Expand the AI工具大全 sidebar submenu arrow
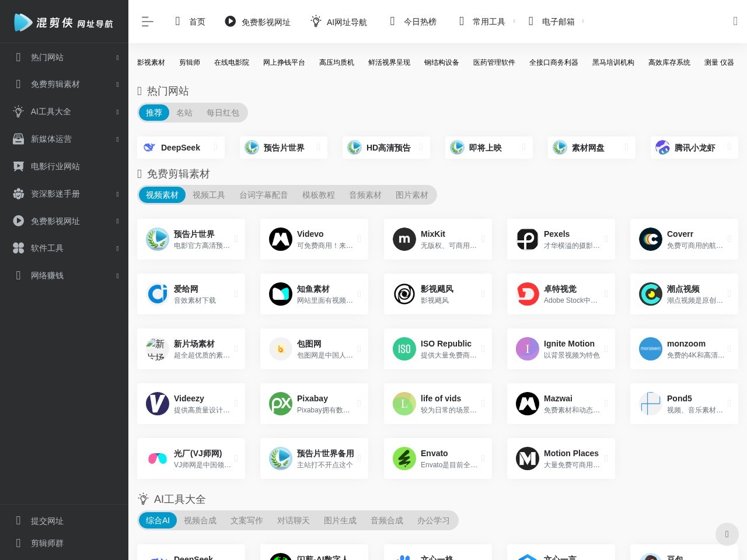Image resolution: width=747 pixels, height=560 pixels. pyautogui.click(x=117, y=112)
